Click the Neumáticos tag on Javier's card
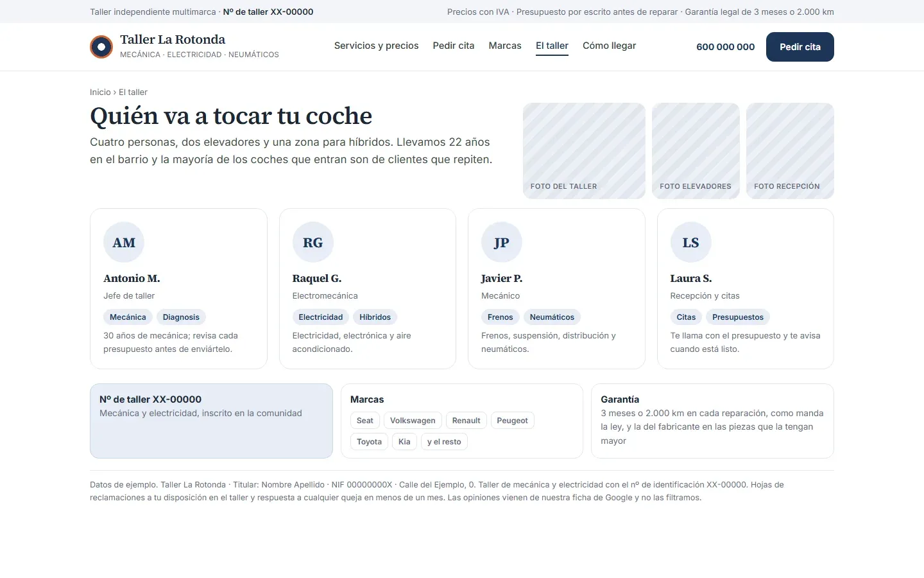924x578 pixels. coord(552,317)
